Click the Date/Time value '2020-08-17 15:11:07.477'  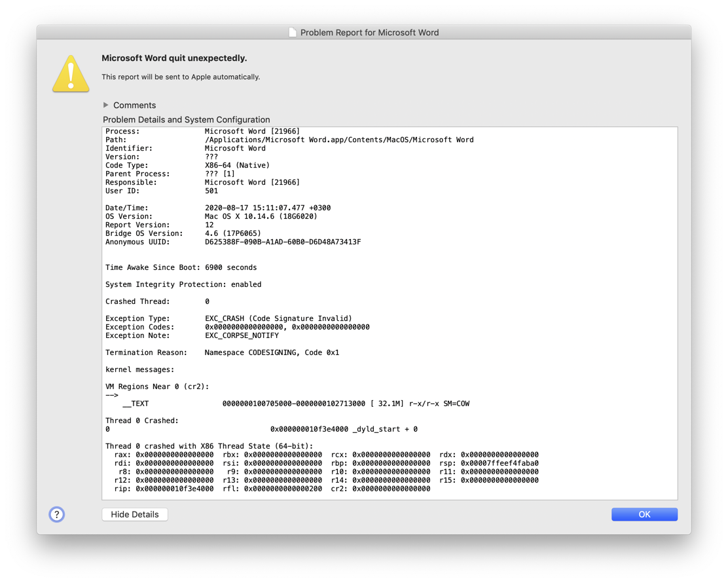click(255, 208)
